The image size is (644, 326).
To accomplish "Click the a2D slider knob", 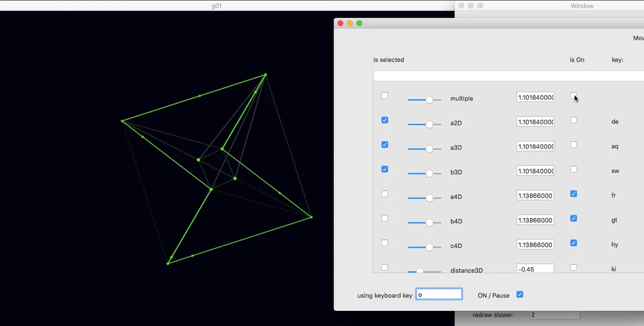I will [x=429, y=124].
